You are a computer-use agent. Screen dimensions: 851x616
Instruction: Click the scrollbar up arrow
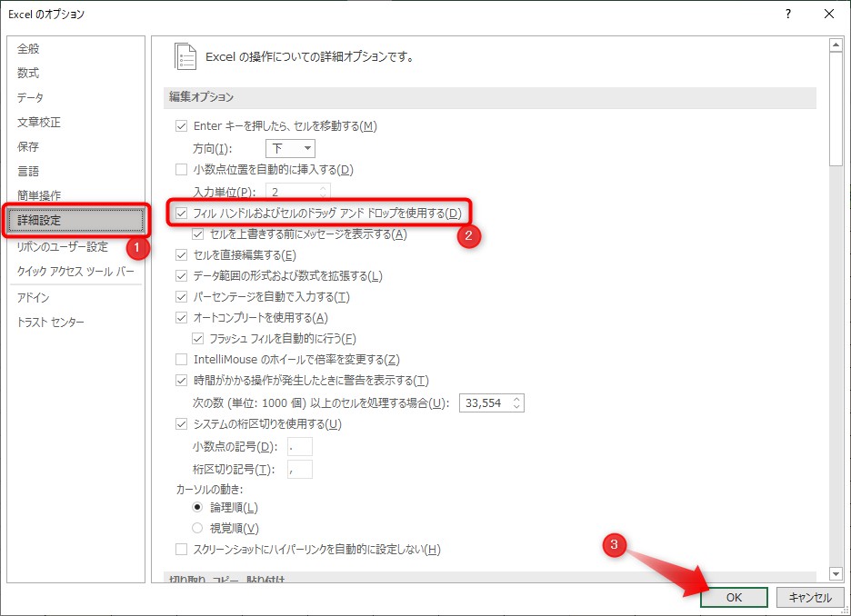(x=836, y=45)
